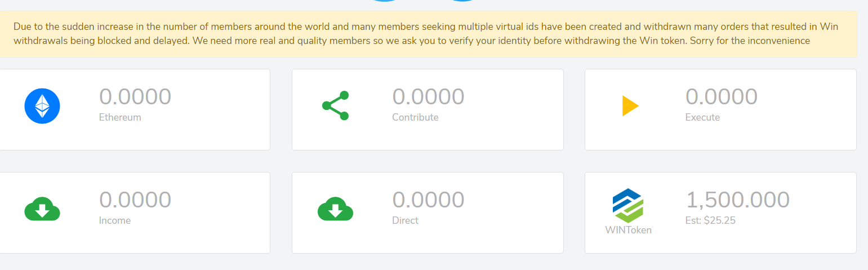Click the cloud download icon above Income

coord(42,209)
